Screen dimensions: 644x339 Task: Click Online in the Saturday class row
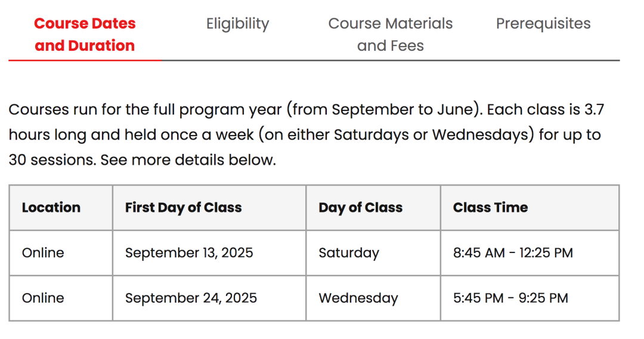click(43, 252)
